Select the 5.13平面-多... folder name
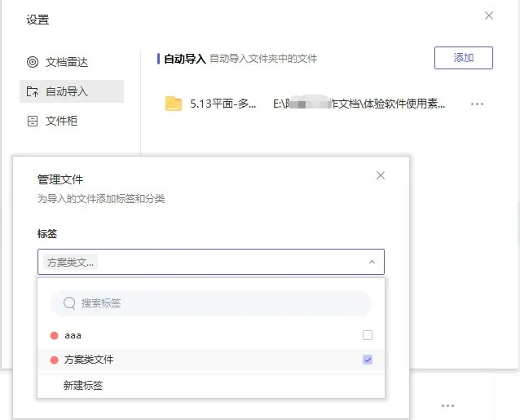The height and width of the screenshot is (420, 520). click(x=223, y=104)
